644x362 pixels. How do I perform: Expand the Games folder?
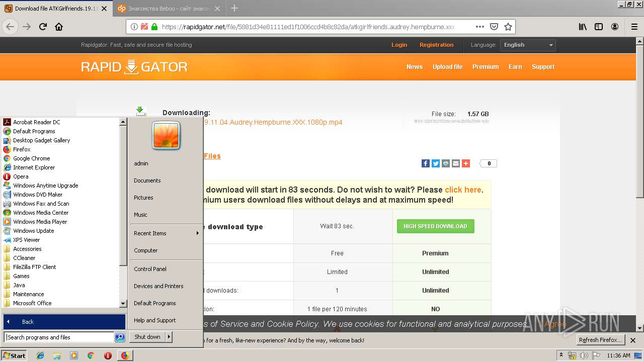[21, 276]
